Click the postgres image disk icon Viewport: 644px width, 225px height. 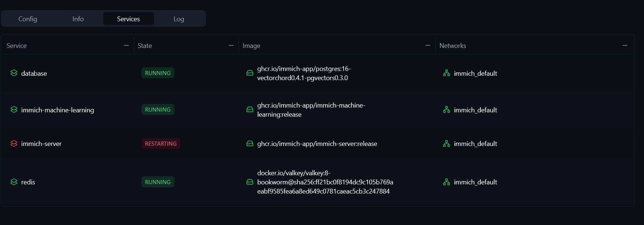(x=250, y=73)
